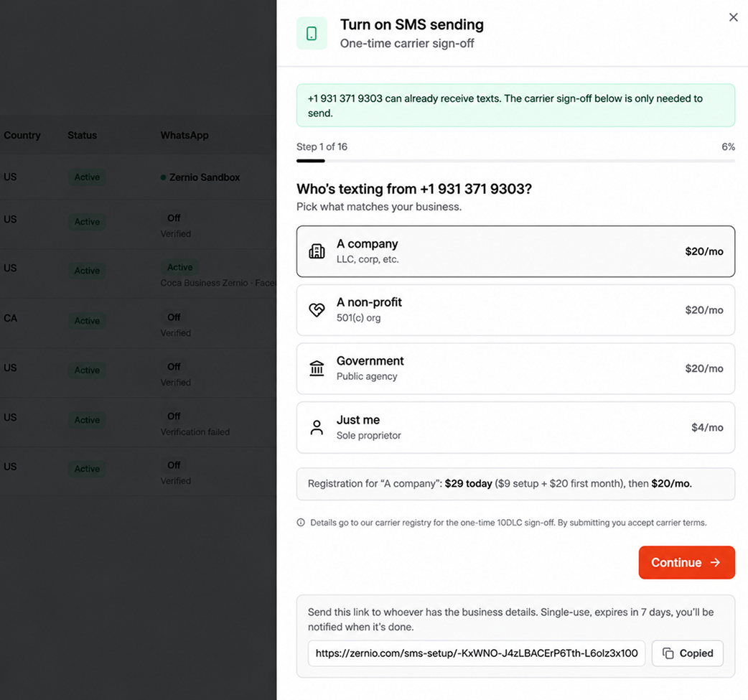Click the green phone icon in header
The height and width of the screenshot is (700, 748).
(312, 34)
